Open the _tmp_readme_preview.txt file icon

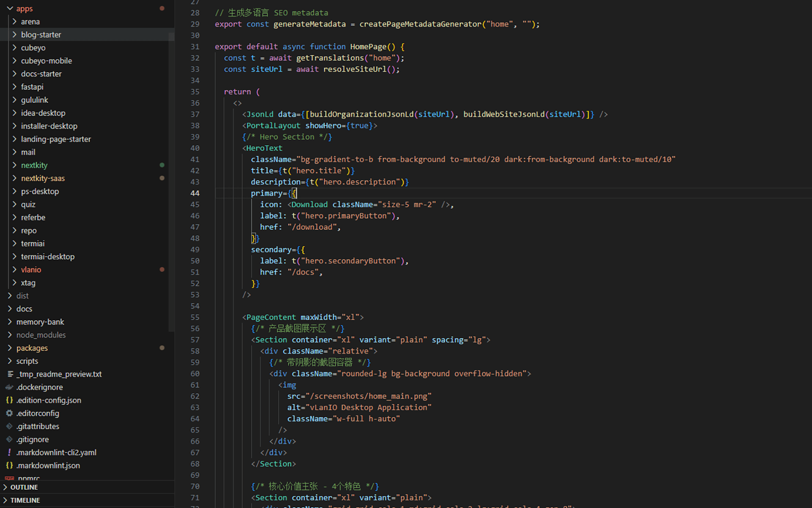[10, 374]
